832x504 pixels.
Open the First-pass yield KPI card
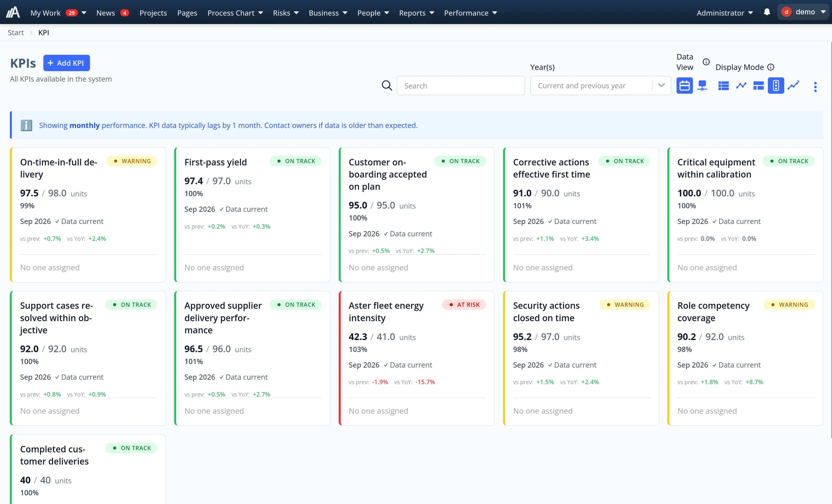tap(252, 215)
